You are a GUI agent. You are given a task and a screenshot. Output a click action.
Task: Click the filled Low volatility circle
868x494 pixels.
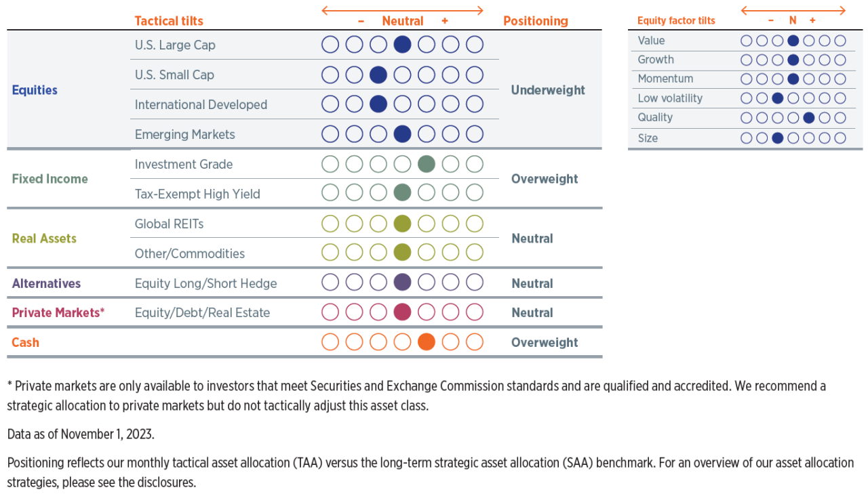778,98
